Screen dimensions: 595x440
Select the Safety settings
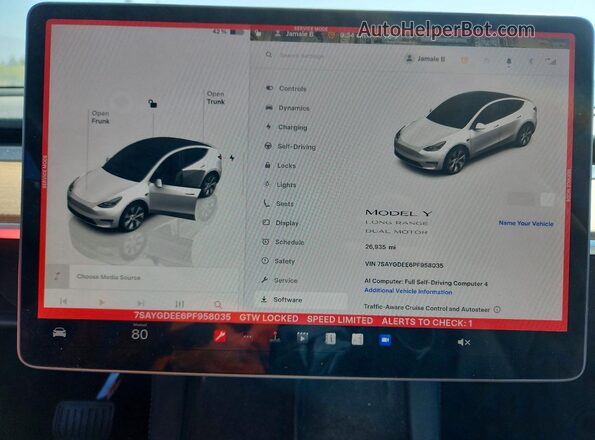coord(279,261)
